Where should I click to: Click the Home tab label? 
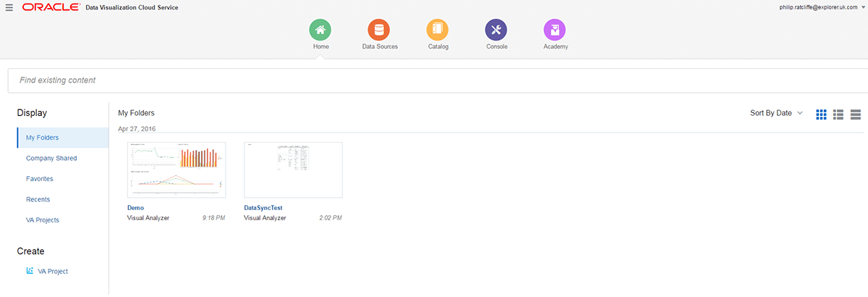click(x=320, y=46)
